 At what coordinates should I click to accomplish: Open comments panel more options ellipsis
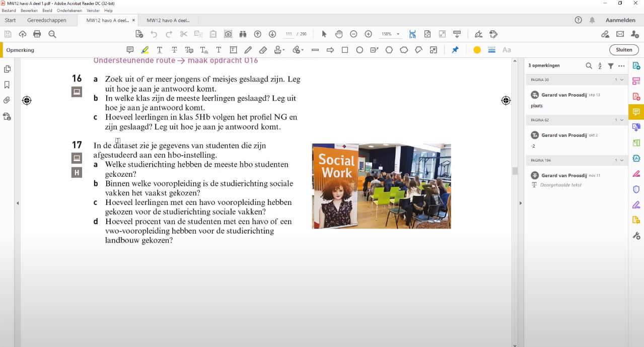(621, 65)
